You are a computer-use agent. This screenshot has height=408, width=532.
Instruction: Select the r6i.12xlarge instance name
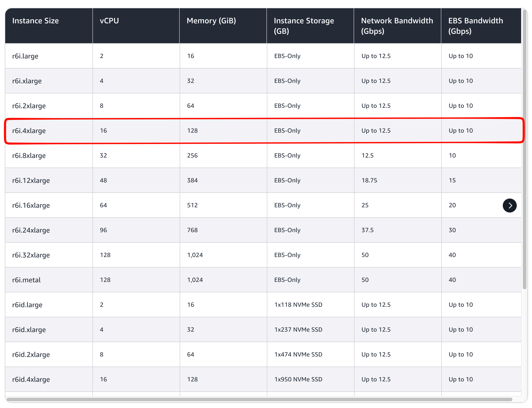coord(31,180)
